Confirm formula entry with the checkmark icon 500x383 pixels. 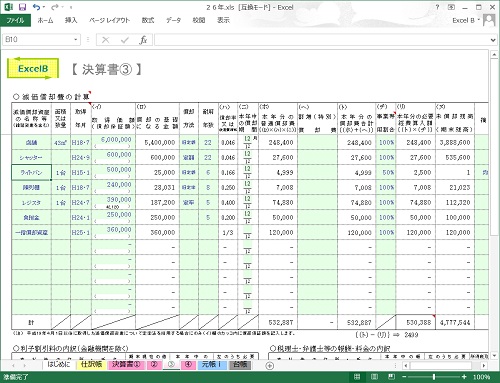pyautogui.click(x=125, y=40)
